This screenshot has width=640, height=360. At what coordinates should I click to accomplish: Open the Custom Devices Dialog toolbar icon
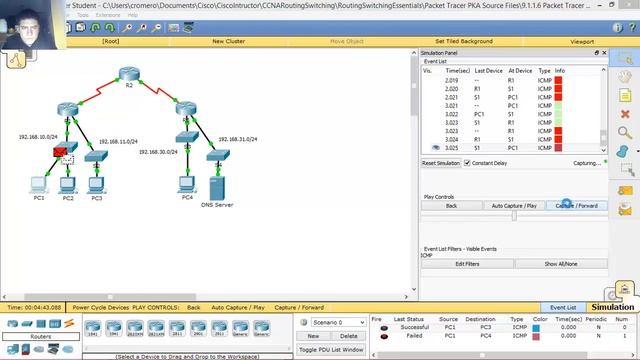point(189,28)
